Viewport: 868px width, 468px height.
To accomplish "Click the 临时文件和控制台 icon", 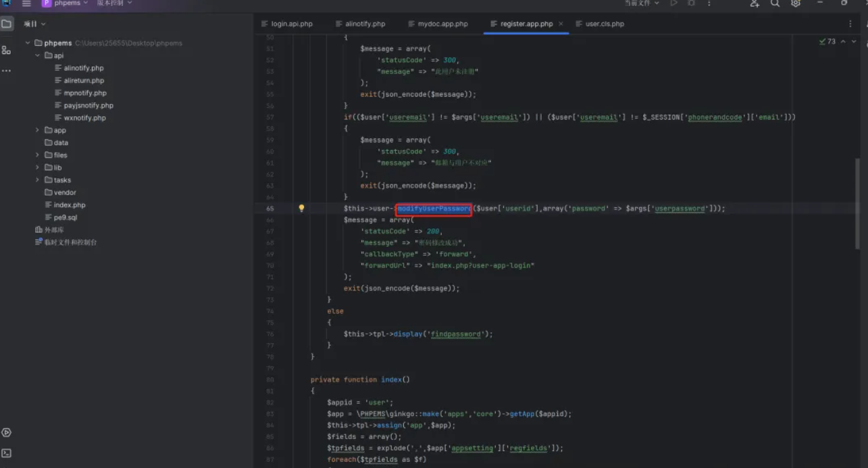I will 39,242.
